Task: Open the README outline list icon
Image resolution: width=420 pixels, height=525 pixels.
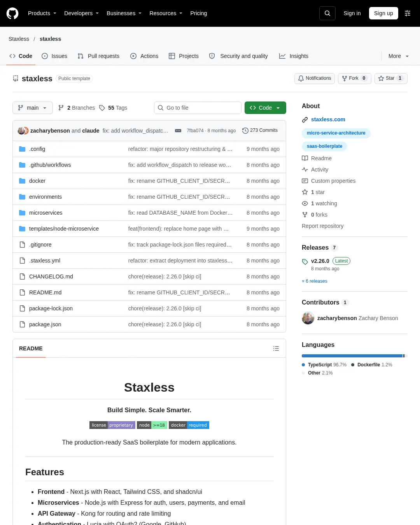Action: (x=276, y=348)
